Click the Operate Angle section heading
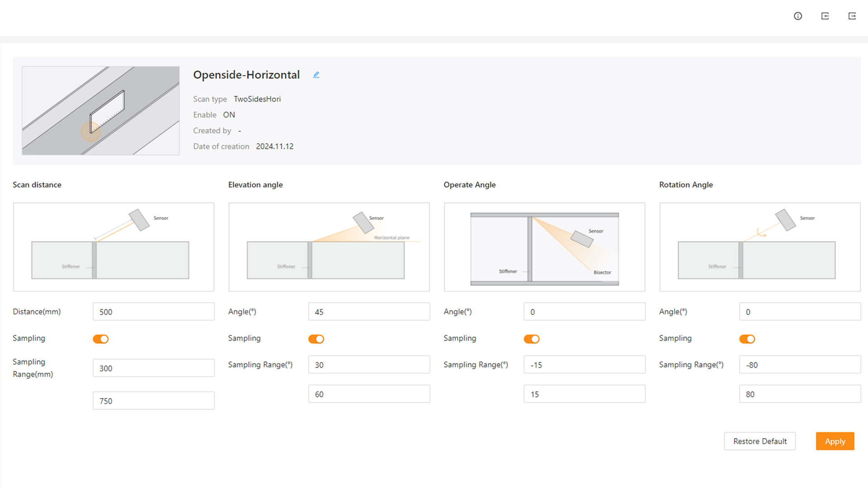Screen dimensions: 868x488 470,185
